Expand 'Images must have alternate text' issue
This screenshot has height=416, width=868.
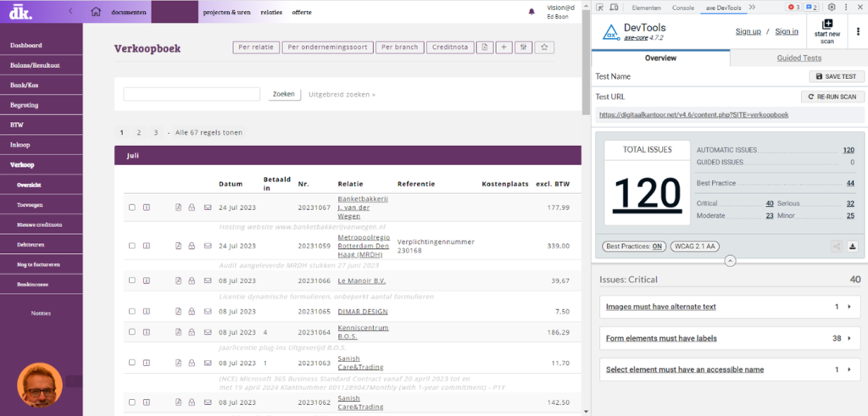(x=849, y=307)
